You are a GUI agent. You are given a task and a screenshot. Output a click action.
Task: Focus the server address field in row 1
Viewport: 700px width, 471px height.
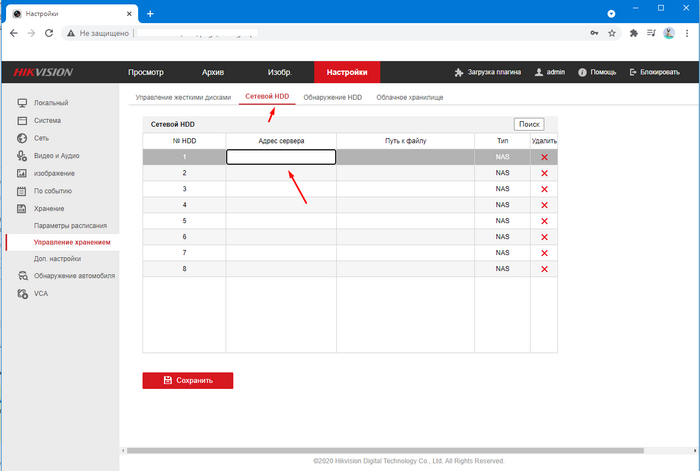[281, 157]
